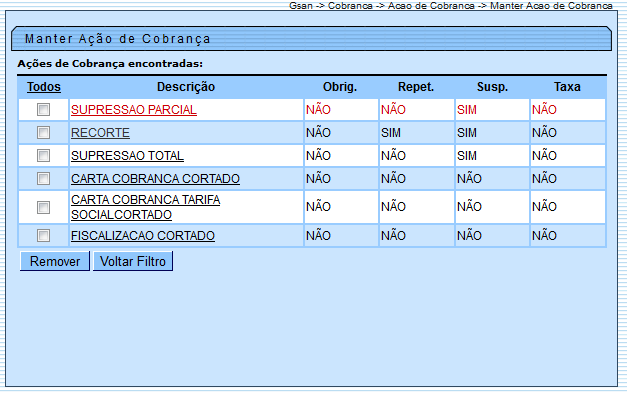This screenshot has height=393, width=627.
Task: Click NÃO in CARTA COBRANCA CORTADO's Susp. column
Action: click(x=469, y=178)
